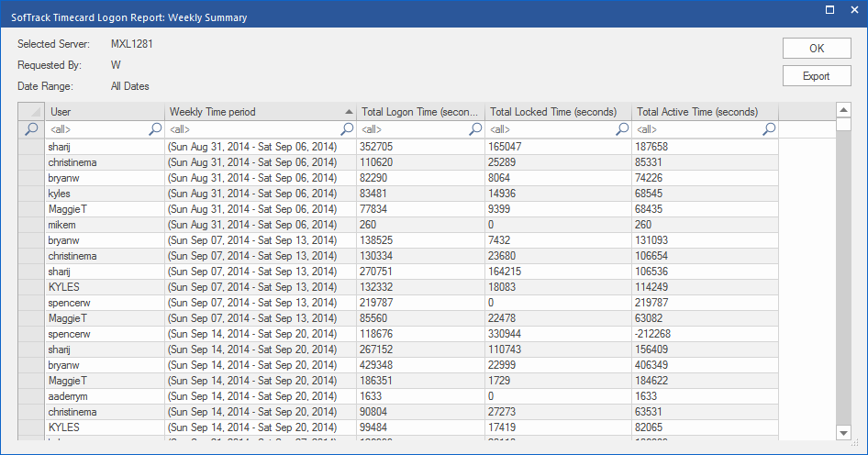
Task: Click the Total Logon Time column header
Action: [420, 112]
